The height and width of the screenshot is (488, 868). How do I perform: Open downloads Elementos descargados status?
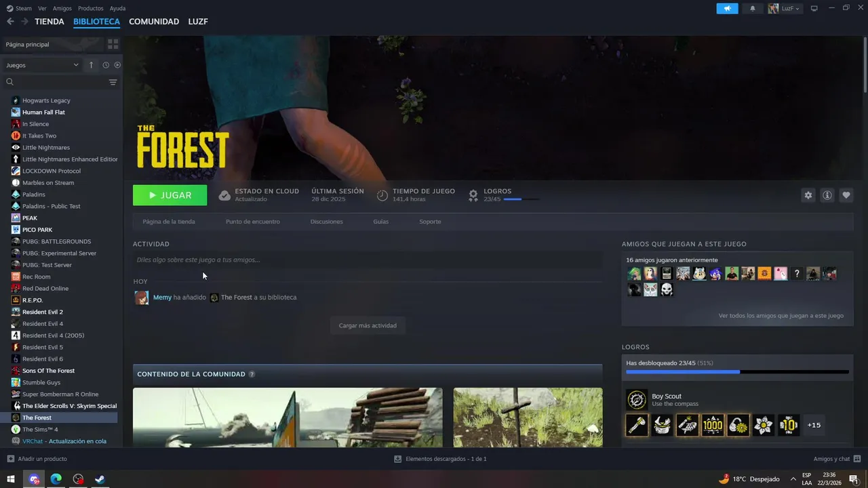[x=440, y=459]
